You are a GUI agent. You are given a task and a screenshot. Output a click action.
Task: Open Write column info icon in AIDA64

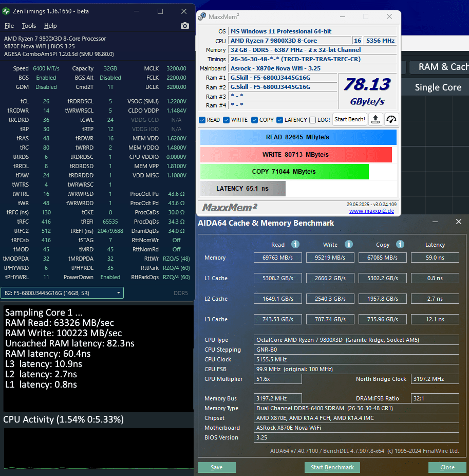pos(349,244)
